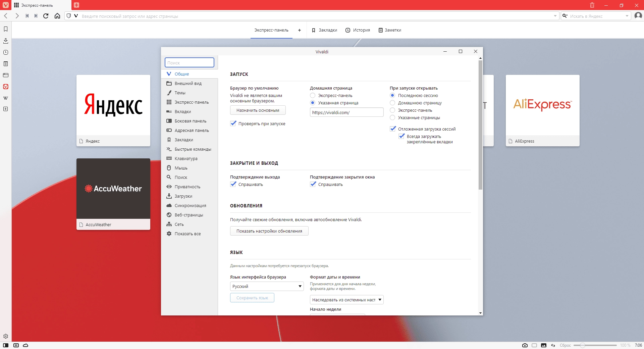644x349 pixels.
Task: Open the Notes side panel
Action: pos(6,64)
